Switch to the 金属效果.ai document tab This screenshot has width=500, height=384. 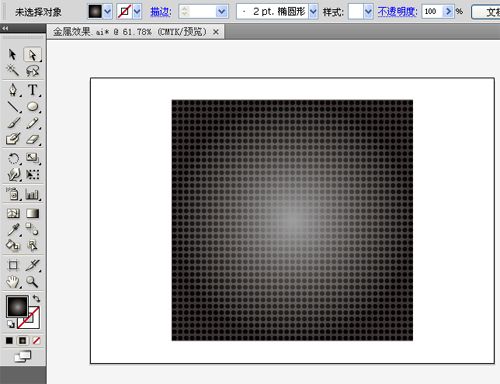(x=130, y=32)
